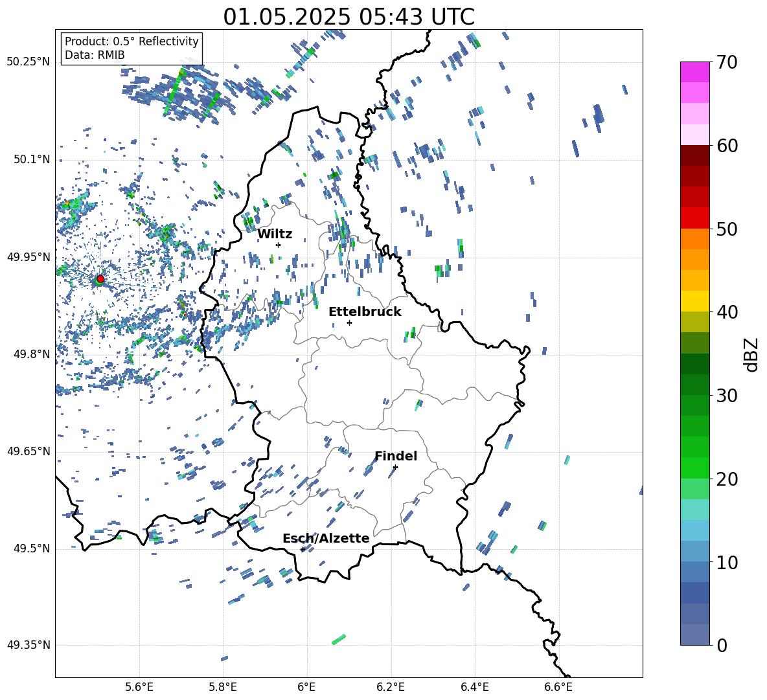Click the 70 value on the colorbar
This screenshot has width=767, height=700.
point(727,62)
